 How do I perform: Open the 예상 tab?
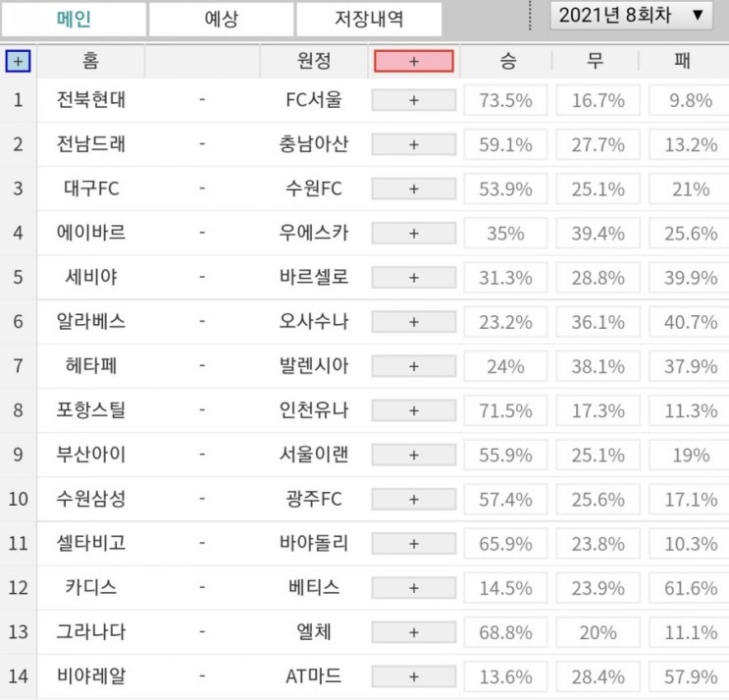(x=222, y=19)
